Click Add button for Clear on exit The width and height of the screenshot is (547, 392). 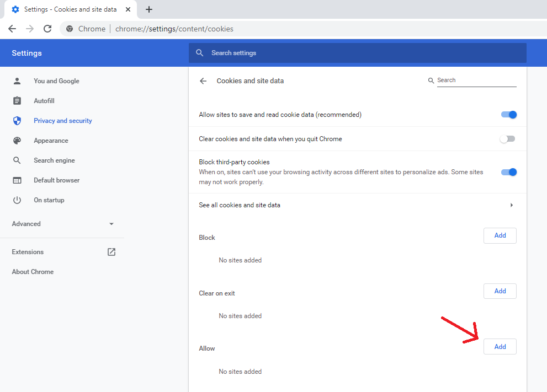click(500, 291)
